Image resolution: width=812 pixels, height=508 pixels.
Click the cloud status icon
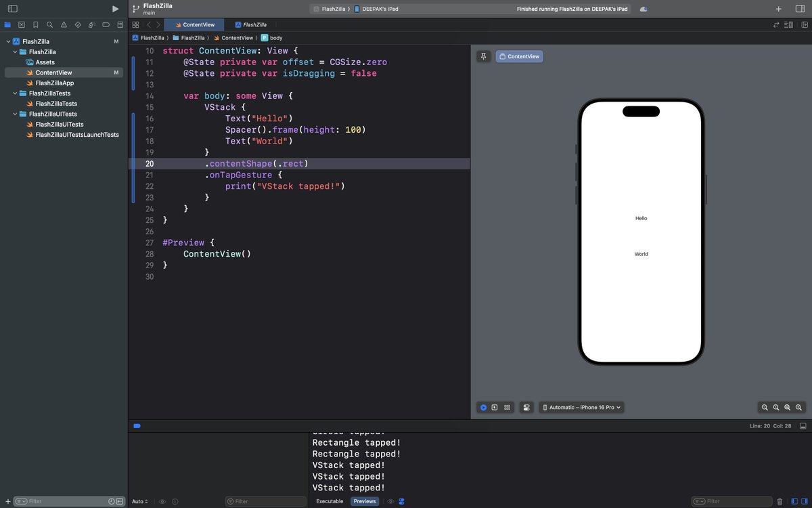pyautogui.click(x=644, y=9)
